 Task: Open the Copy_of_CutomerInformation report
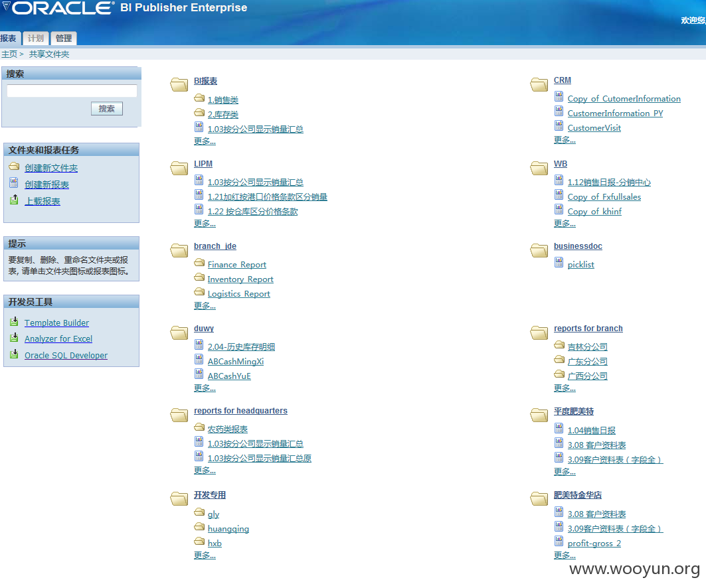coord(624,98)
